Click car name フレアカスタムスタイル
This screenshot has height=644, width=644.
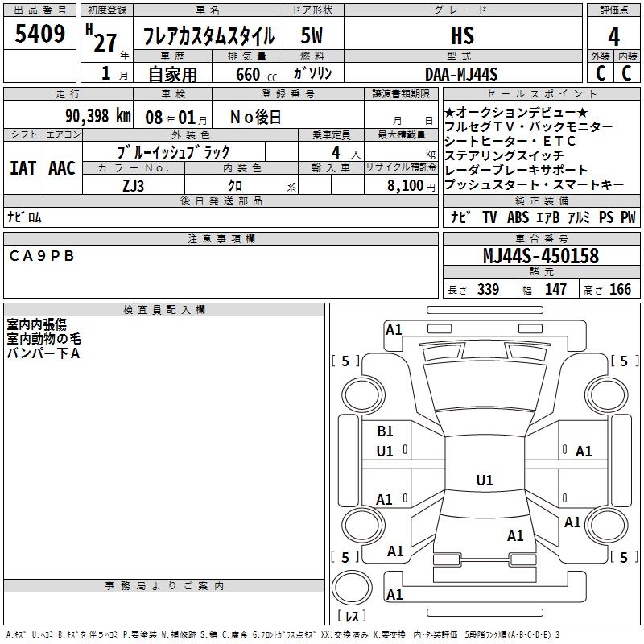(x=208, y=35)
